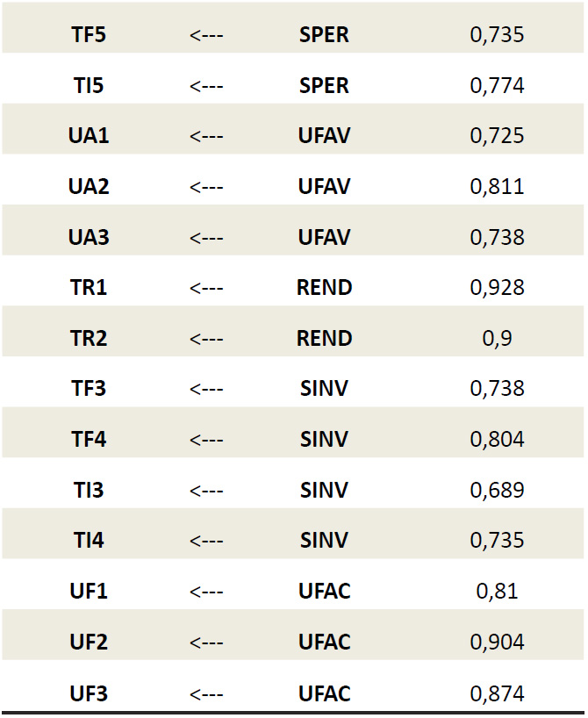Click the 0,904 value for UF2
588x718 pixels.
point(497,642)
